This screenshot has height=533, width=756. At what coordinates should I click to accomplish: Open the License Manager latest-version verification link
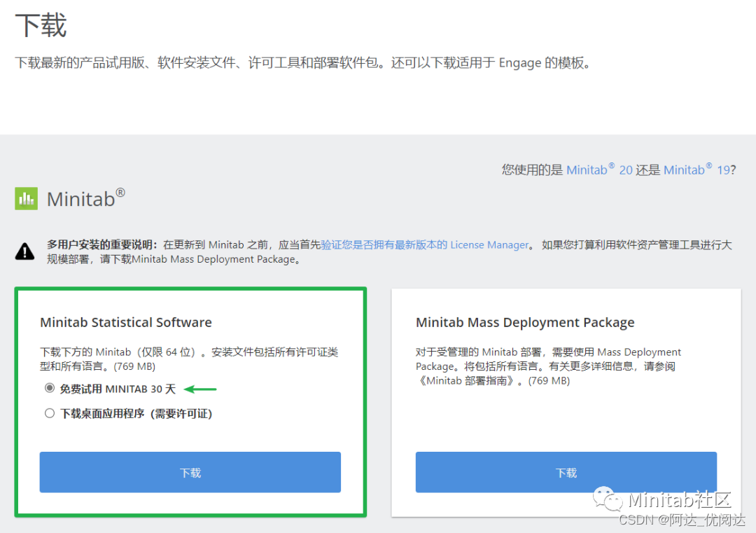[425, 244]
